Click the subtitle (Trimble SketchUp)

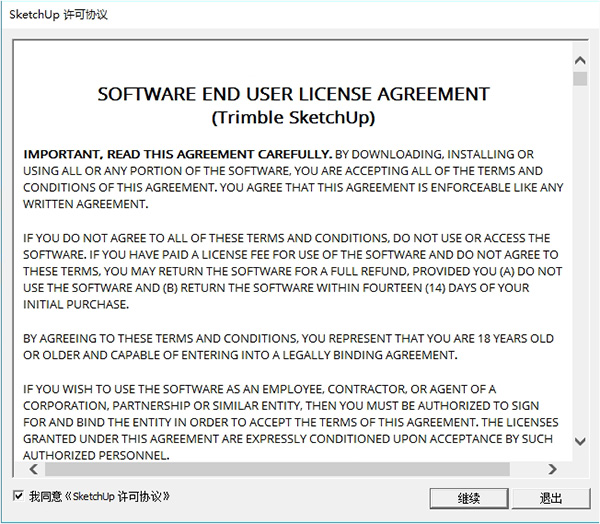coord(293,118)
